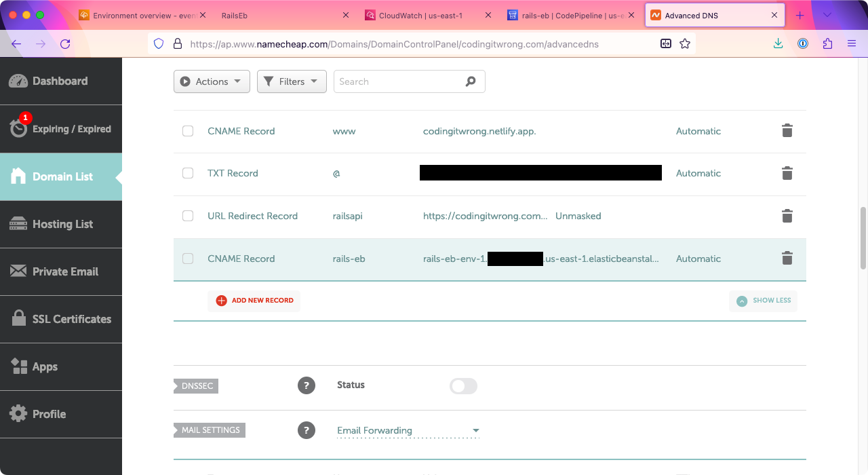Click the page vertical scrollbar
This screenshot has height=475, width=868.
click(863, 237)
